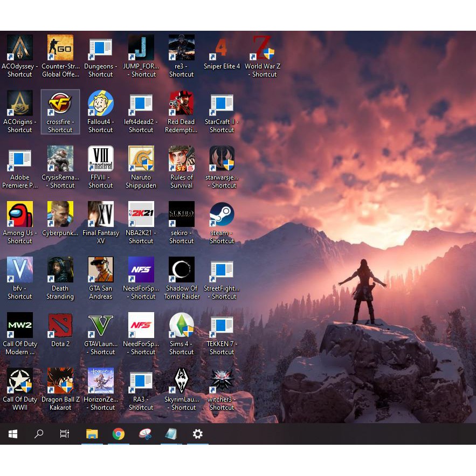Open File Explorer from the taskbar
The height and width of the screenshot is (476, 476).
(x=92, y=434)
